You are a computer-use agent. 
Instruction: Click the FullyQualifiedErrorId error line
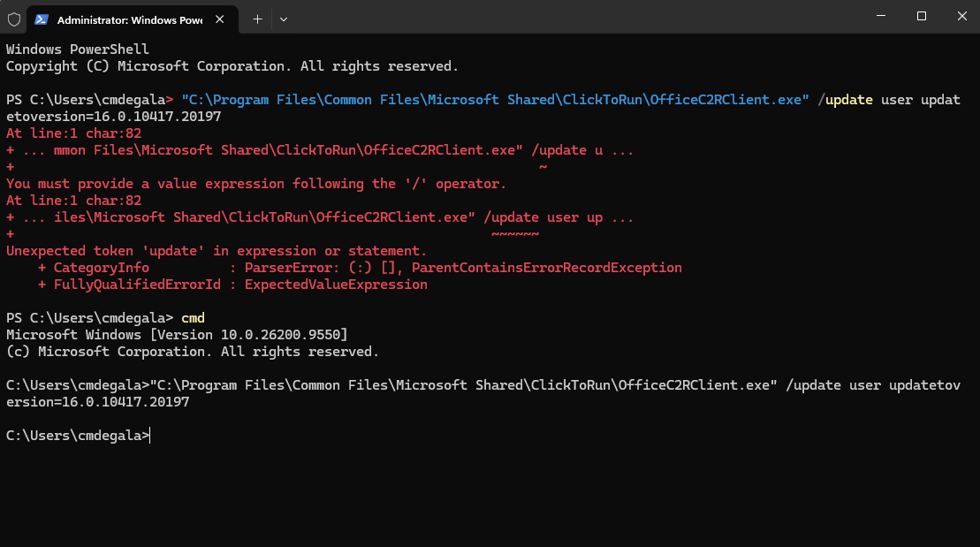(232, 285)
